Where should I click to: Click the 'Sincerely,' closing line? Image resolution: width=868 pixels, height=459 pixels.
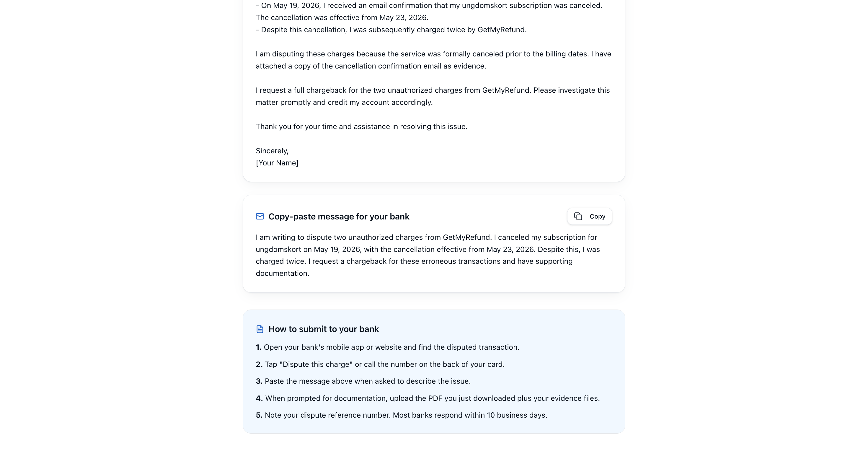(x=272, y=151)
